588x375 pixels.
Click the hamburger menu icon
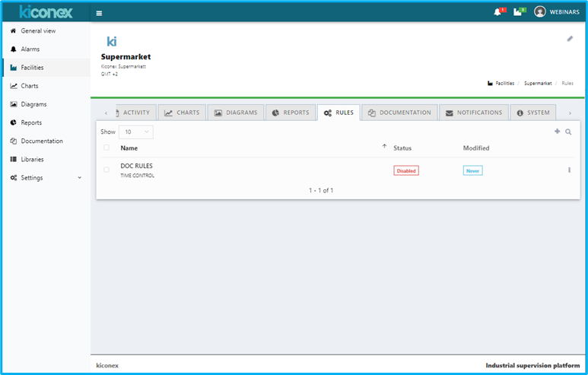[x=100, y=13]
